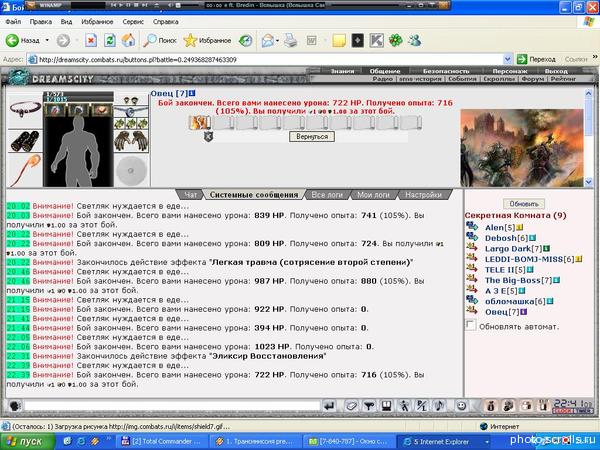600x450 pixels.
Task: Send message with the enter arrow icon
Action: point(329,406)
